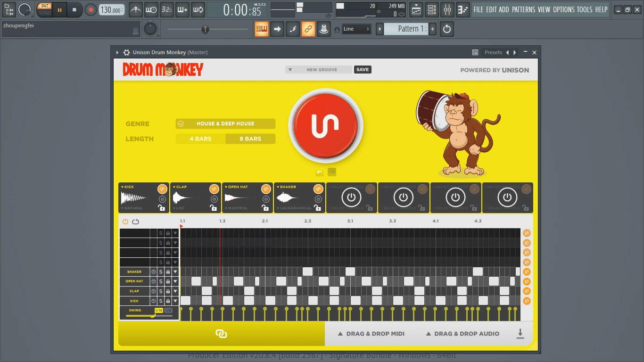Toggle the Open Hat sample card power button
Viewport: 644px width, 362px height.
(x=266, y=199)
